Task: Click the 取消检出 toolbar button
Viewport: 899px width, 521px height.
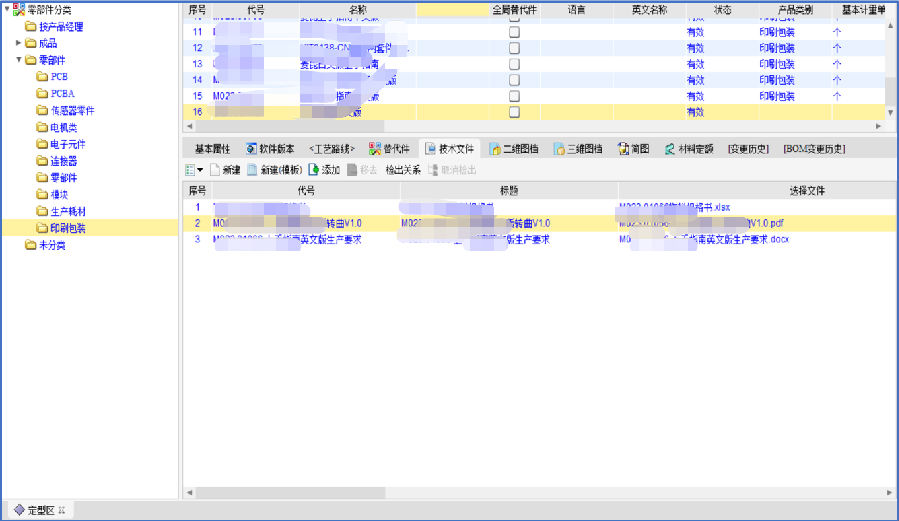Action: pyautogui.click(x=452, y=170)
